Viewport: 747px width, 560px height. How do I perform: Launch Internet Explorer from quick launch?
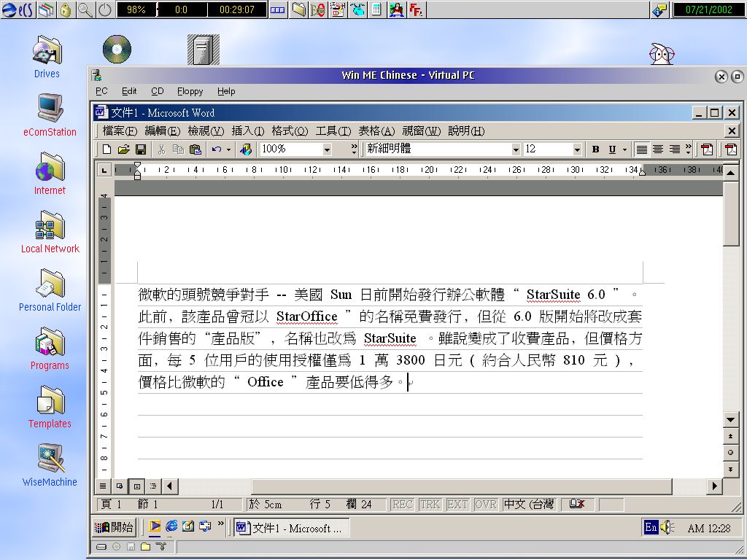171,526
